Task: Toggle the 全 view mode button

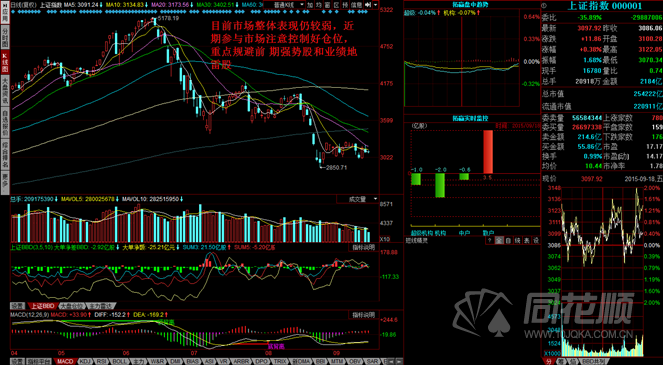Action: (x=499, y=240)
